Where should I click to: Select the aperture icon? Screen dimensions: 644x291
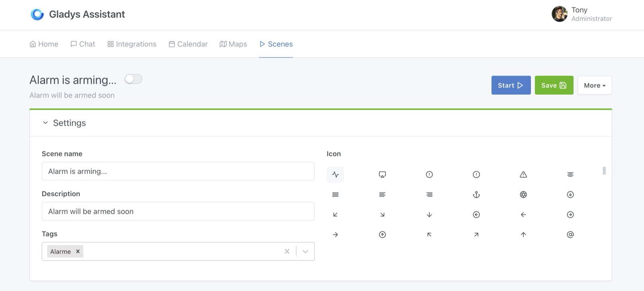[x=523, y=195]
